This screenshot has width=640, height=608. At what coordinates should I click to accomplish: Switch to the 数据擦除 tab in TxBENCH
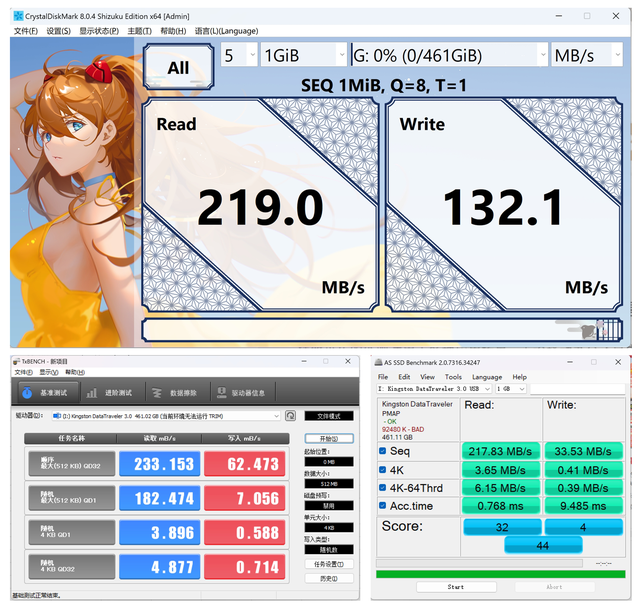point(178,393)
